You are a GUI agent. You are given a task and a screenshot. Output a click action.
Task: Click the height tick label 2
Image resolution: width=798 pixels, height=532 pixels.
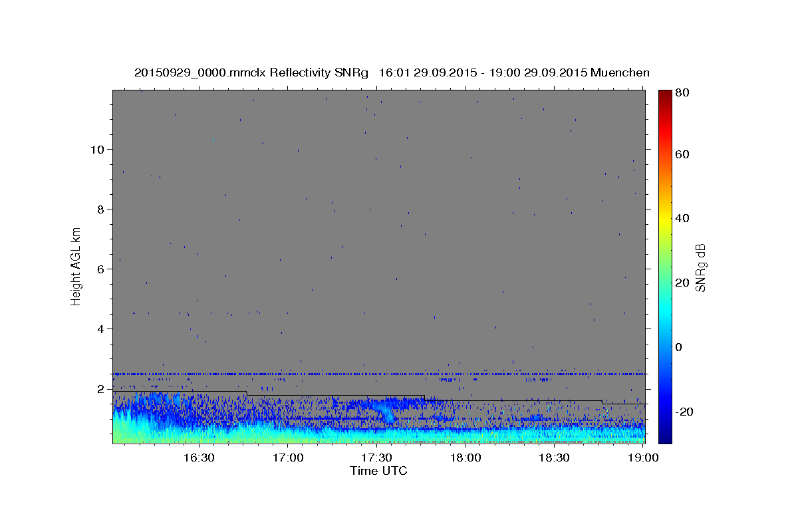pos(102,388)
